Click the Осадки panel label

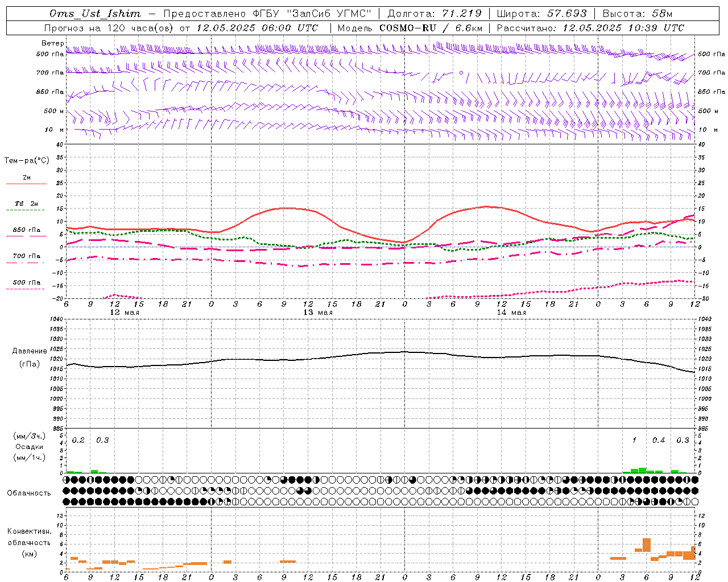click(30, 447)
